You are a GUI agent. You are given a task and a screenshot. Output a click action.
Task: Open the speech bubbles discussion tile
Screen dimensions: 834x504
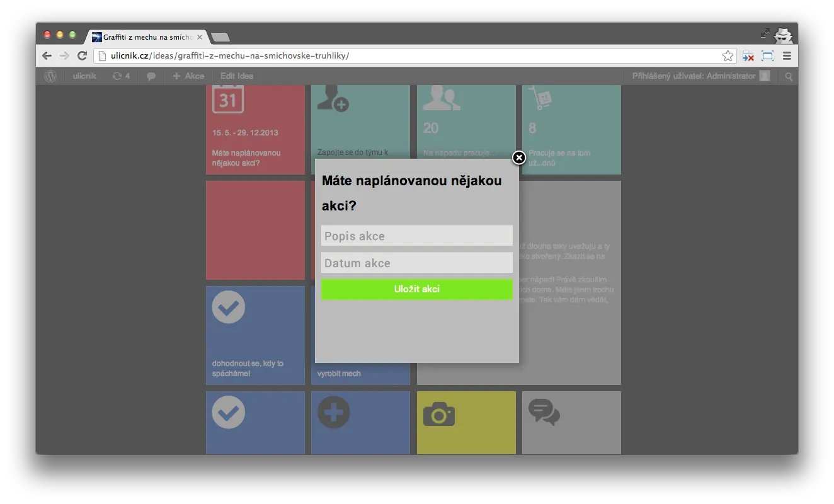pos(544,412)
